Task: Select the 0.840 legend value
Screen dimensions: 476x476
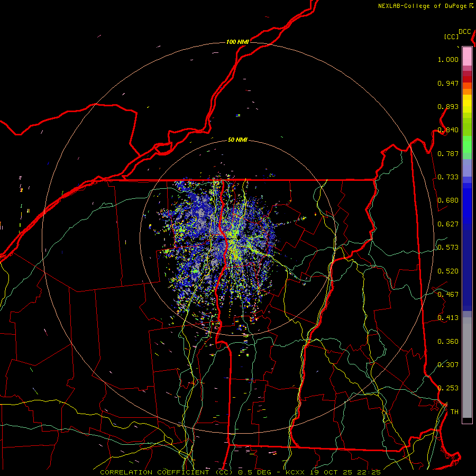Action: (x=448, y=130)
